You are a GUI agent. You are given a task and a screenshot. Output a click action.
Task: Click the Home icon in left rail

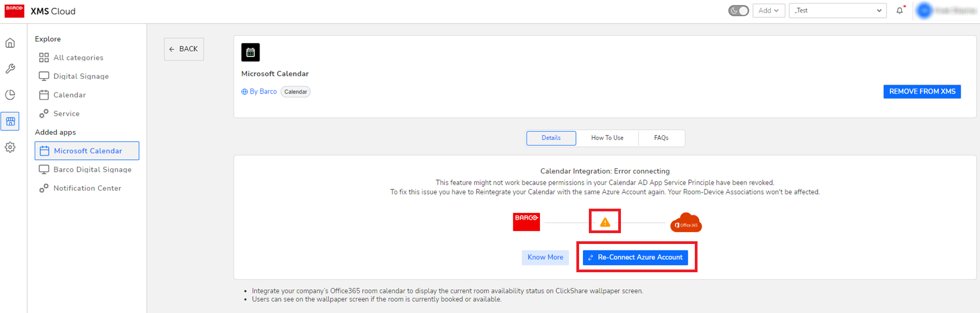tap(10, 43)
